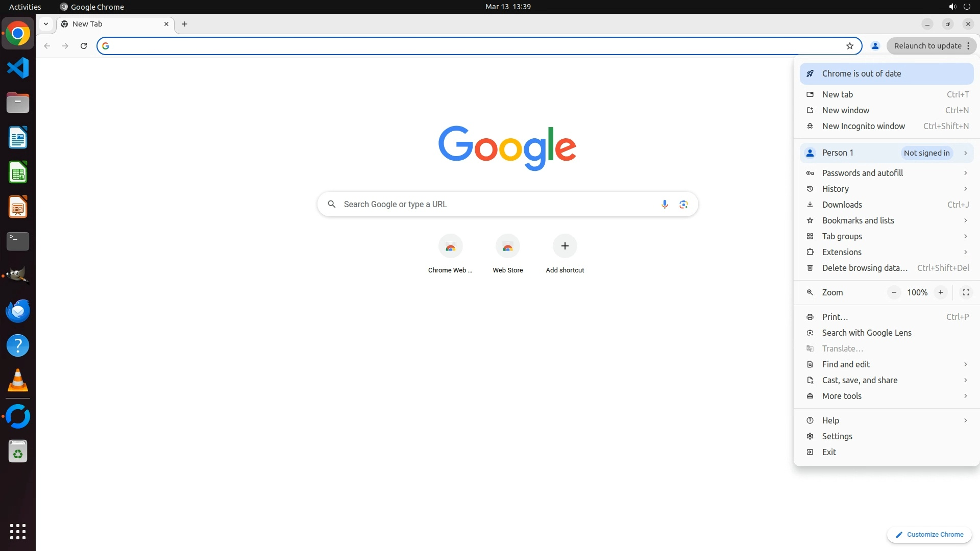This screenshot has width=980, height=551.
Task: Enter fullscreen mode from Zoom row
Action: (x=966, y=292)
